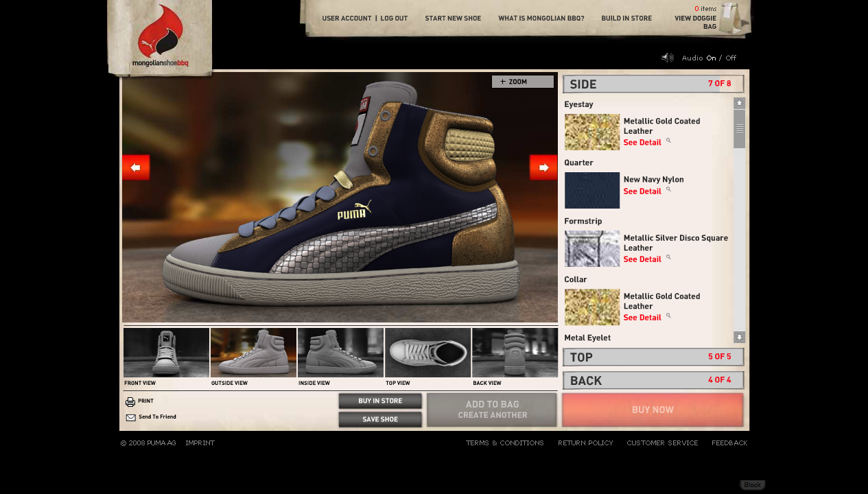Click the printer icon
The height and width of the screenshot is (494, 868).
(130, 402)
